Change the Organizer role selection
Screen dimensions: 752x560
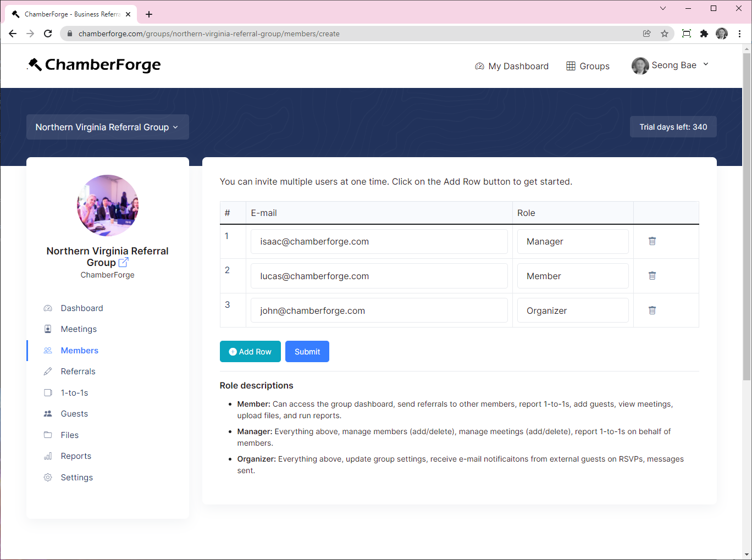572,311
